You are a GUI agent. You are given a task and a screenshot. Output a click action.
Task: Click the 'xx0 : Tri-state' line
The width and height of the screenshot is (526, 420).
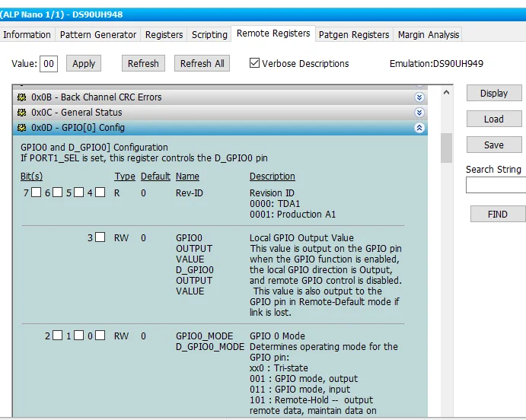(279, 368)
